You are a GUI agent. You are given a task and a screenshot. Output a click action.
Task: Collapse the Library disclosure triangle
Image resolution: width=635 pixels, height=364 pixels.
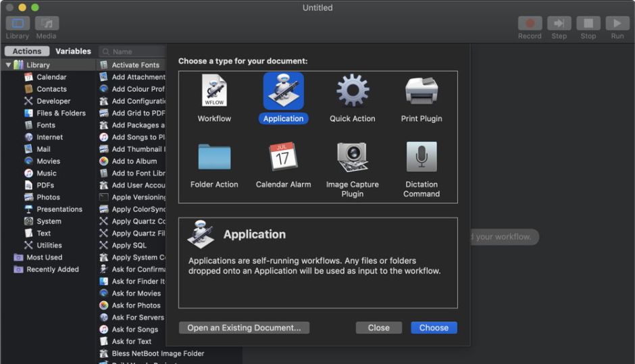coord(8,66)
